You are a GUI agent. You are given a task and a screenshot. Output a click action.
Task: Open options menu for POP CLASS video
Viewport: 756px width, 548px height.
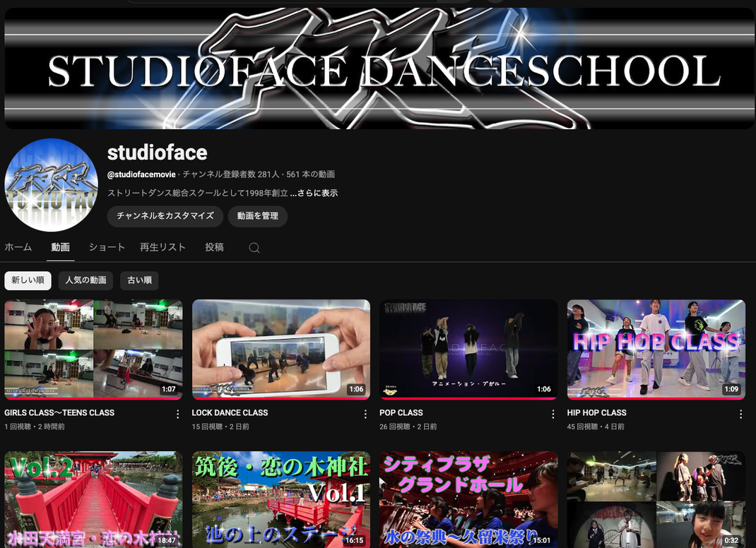tap(553, 414)
